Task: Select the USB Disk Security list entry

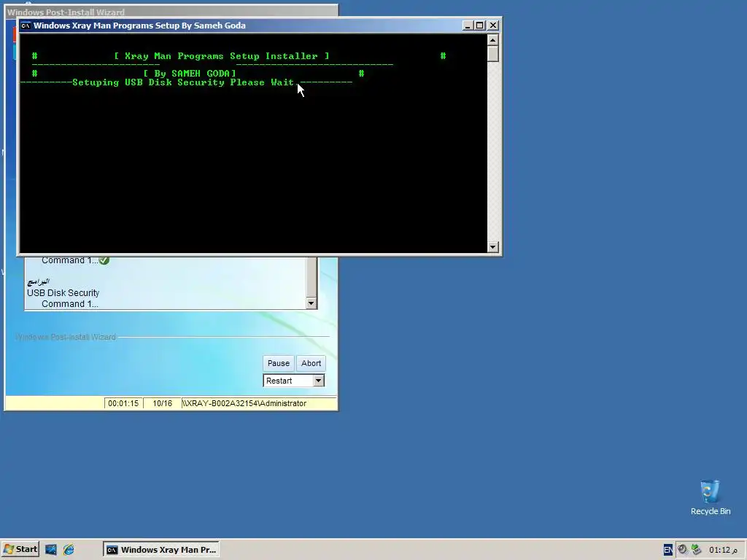Action: tap(63, 293)
